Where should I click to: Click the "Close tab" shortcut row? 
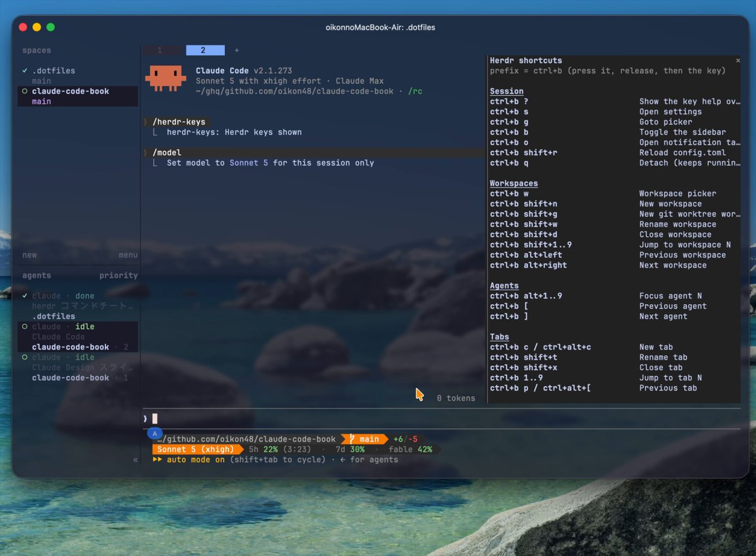tap(616, 367)
